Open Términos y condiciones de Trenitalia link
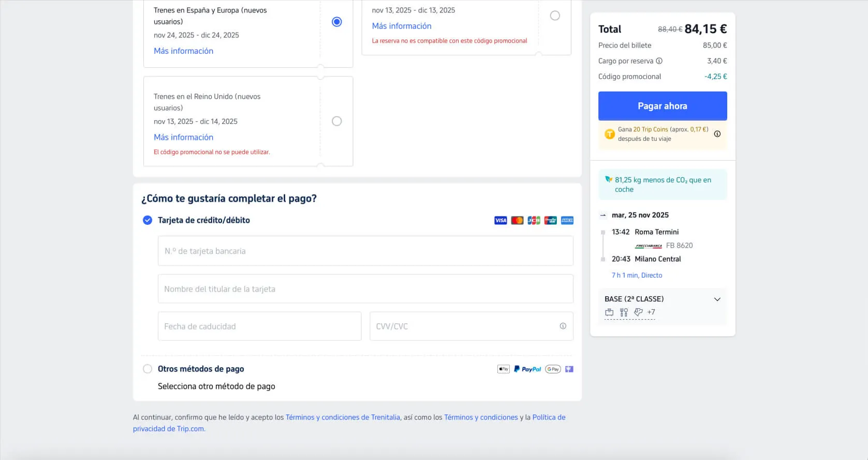The image size is (868, 460). 343,418
